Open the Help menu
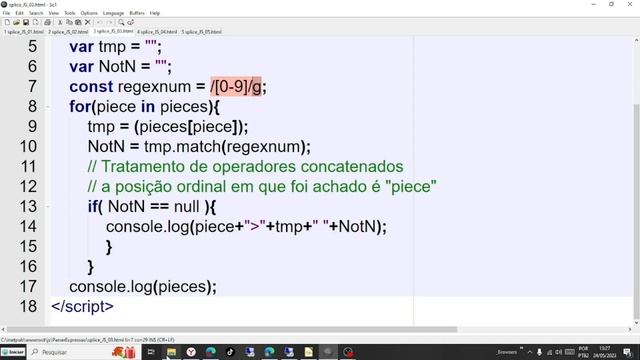This screenshot has width=640, height=360. point(155,13)
